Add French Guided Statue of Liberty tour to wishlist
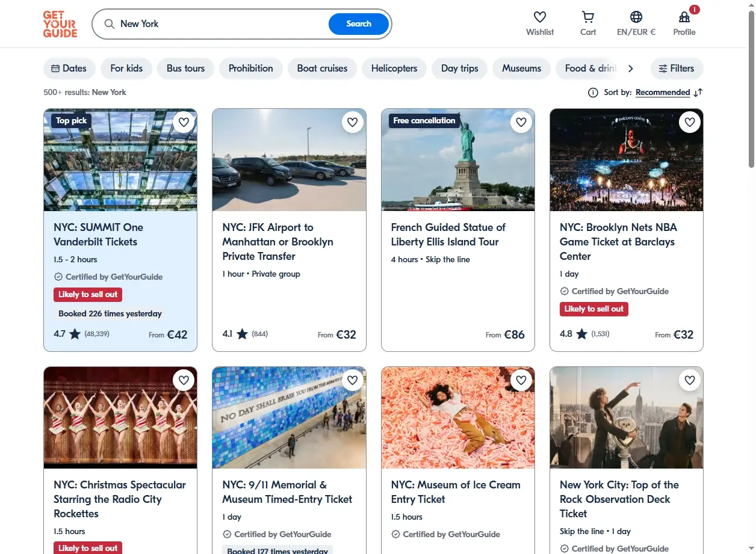 pyautogui.click(x=521, y=122)
